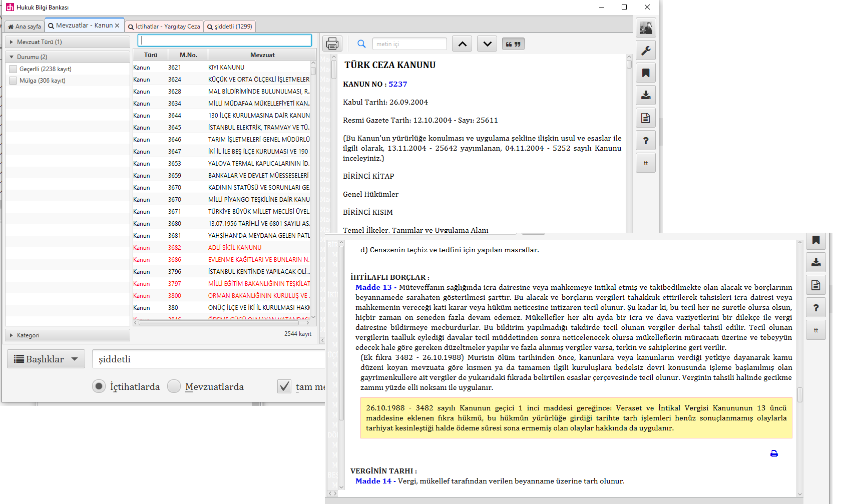Sort by the Mevzuat column header

[x=262, y=55]
